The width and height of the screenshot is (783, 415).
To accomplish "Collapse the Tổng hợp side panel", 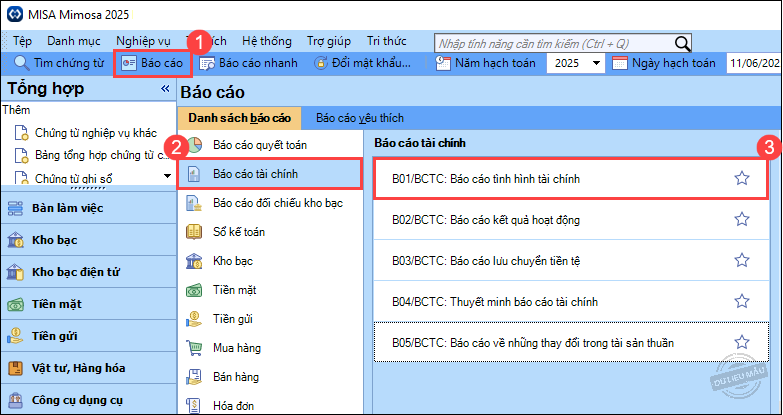I will [x=165, y=89].
